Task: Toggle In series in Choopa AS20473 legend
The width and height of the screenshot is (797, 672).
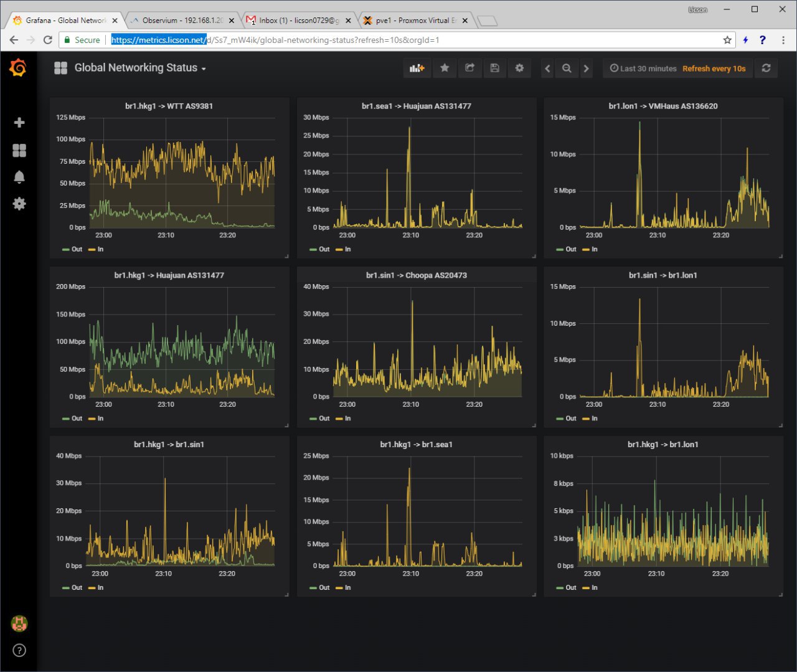Action: 343,419
